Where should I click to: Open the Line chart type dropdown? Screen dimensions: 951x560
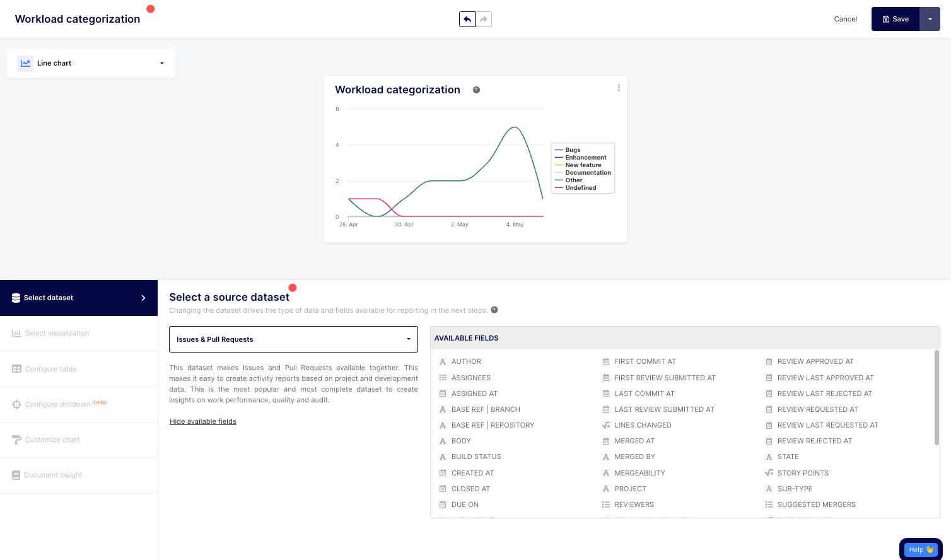(x=161, y=63)
